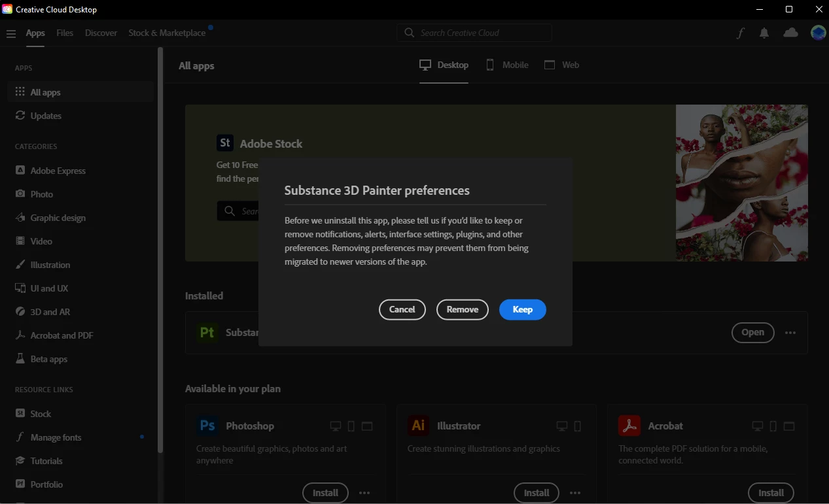The height and width of the screenshot is (504, 829).
Task: Click the Photoshop app name text
Action: [x=250, y=426]
